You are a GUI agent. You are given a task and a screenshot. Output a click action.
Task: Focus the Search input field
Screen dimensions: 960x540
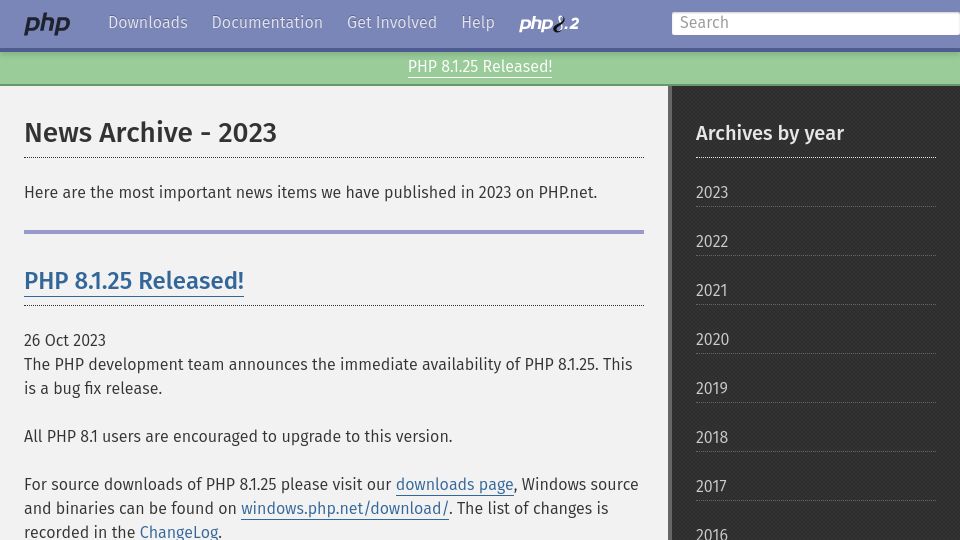pyautogui.click(x=816, y=23)
